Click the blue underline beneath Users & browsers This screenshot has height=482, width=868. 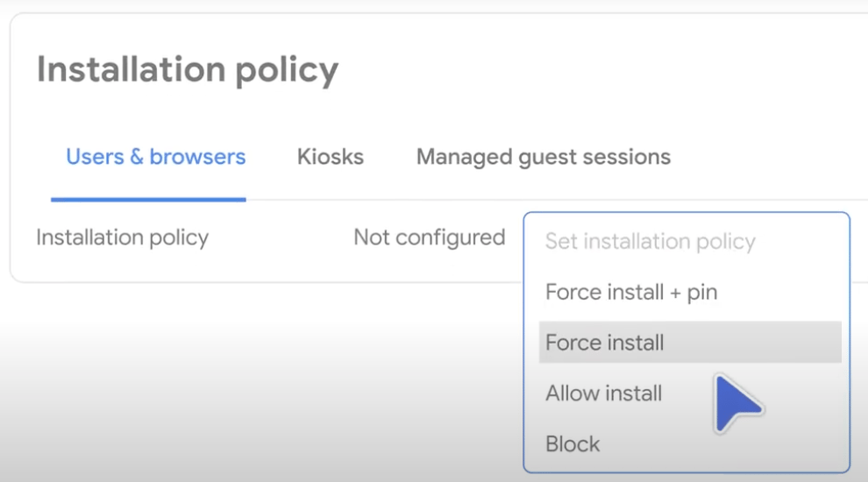point(148,199)
